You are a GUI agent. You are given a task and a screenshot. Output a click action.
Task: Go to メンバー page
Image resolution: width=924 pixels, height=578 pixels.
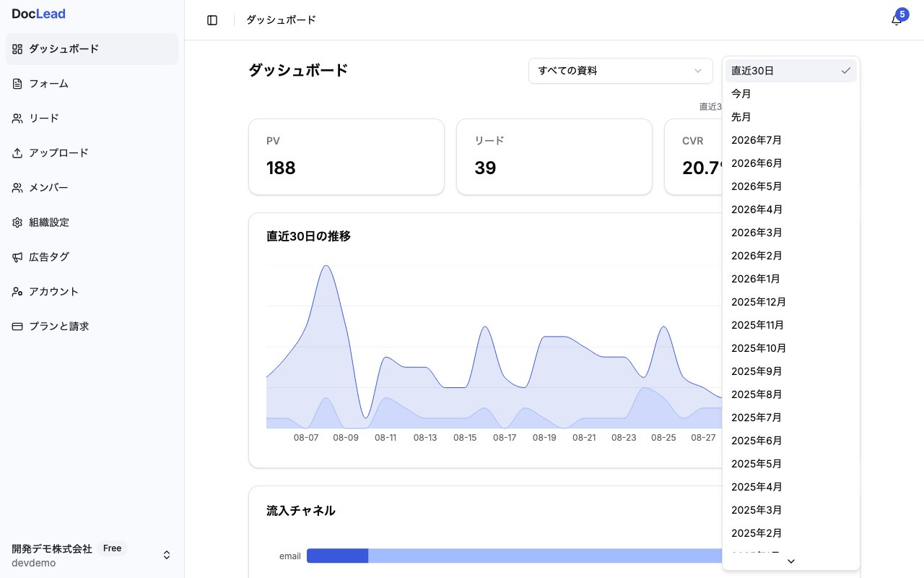(92, 188)
